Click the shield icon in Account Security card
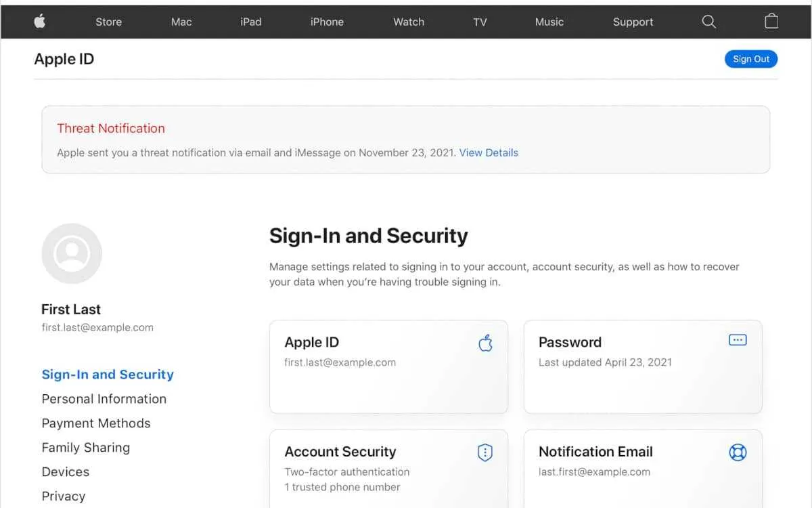The height and width of the screenshot is (508, 812). 485,452
